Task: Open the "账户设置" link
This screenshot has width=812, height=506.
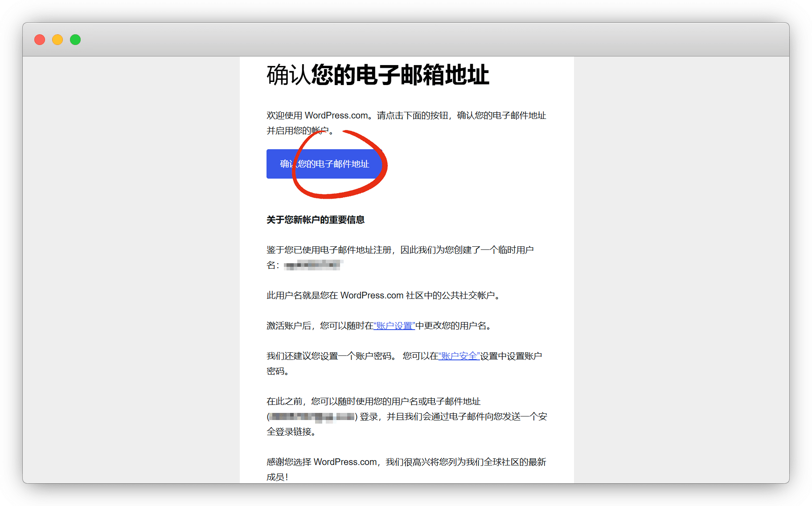Action: (x=394, y=326)
